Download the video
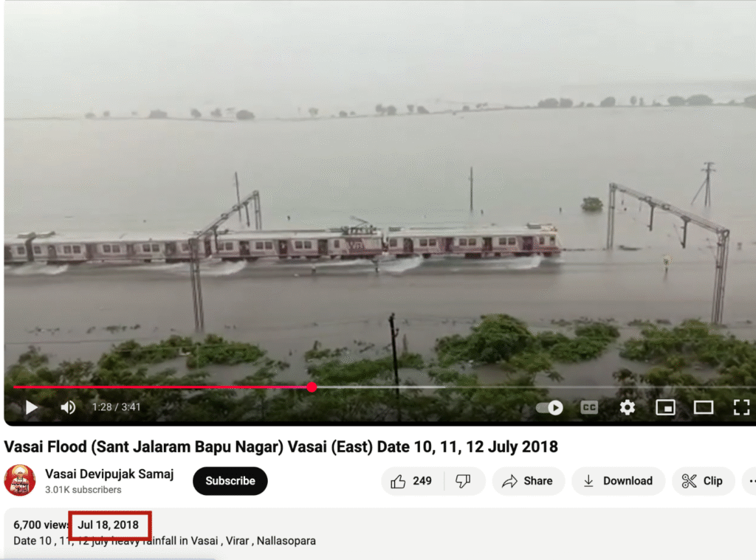This screenshot has height=560, width=756. tap(618, 481)
